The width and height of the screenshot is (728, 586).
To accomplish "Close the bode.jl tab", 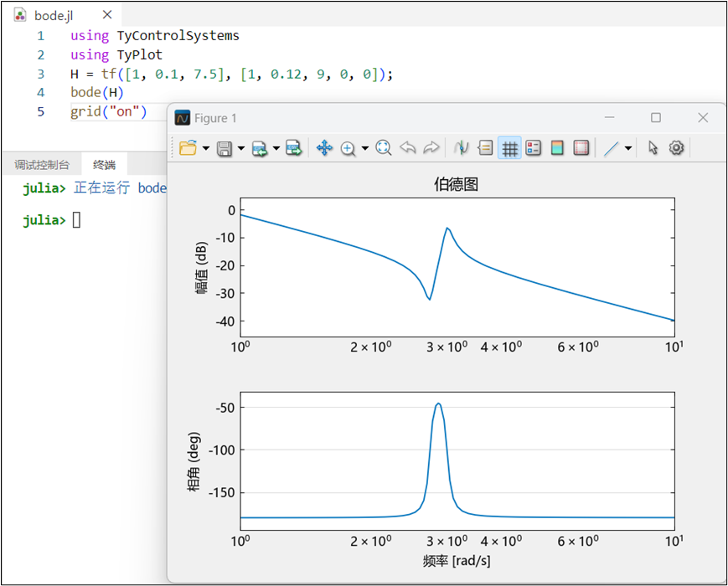I will coord(107,15).
